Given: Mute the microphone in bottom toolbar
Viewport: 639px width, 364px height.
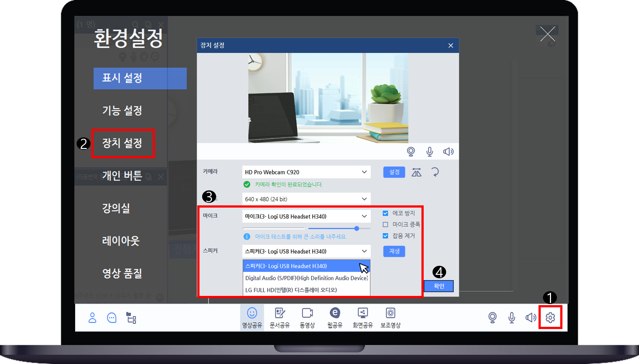Looking at the screenshot, I should pos(512,317).
